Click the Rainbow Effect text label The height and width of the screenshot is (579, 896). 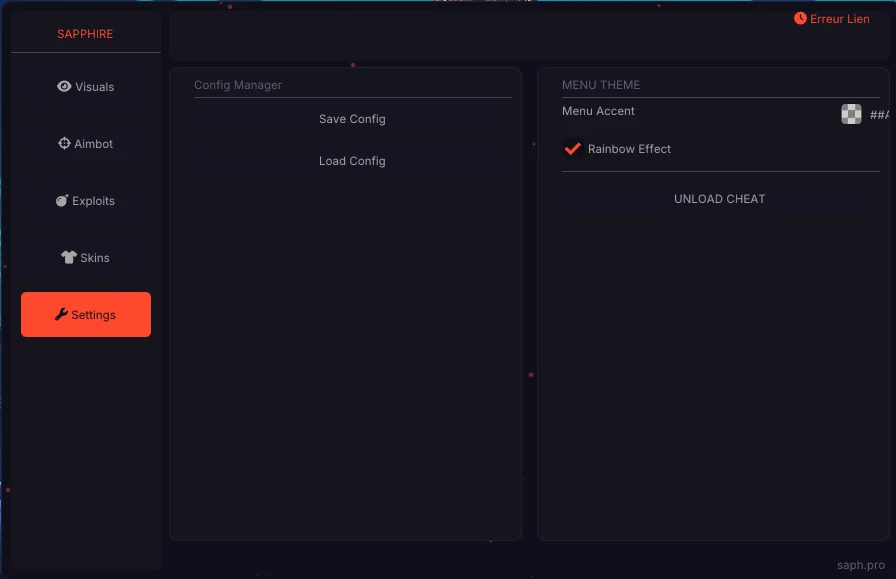629,149
